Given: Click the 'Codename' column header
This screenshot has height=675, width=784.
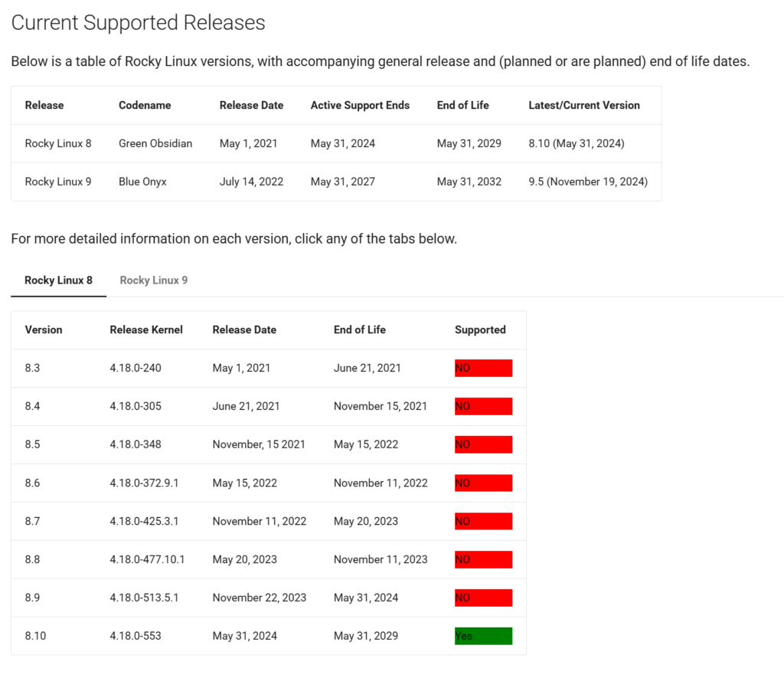Looking at the screenshot, I should [145, 105].
